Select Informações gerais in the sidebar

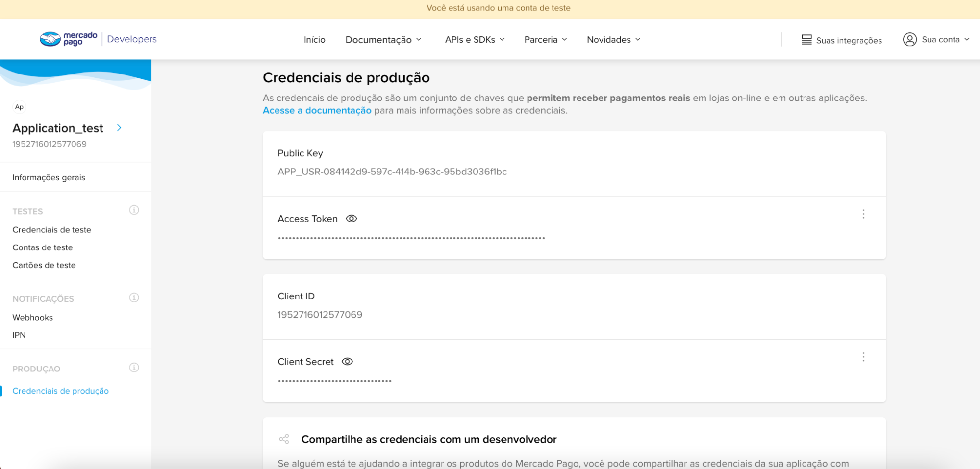pyautogui.click(x=49, y=177)
